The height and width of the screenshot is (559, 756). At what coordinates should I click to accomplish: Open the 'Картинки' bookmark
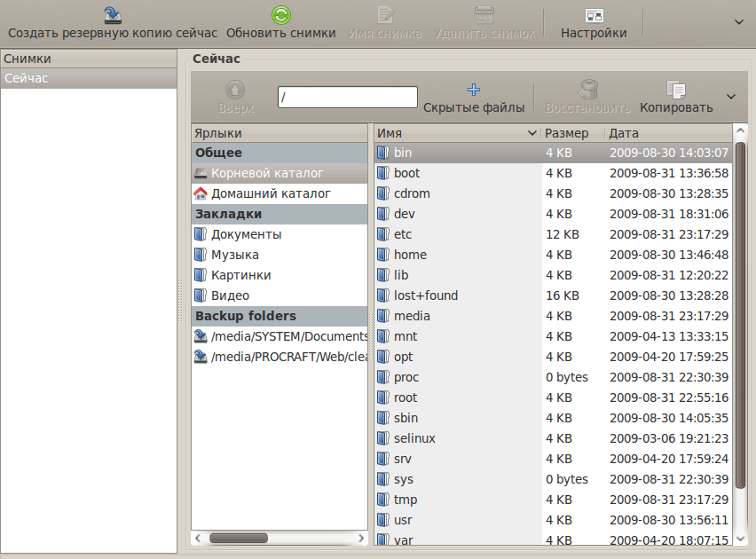click(x=280, y=275)
